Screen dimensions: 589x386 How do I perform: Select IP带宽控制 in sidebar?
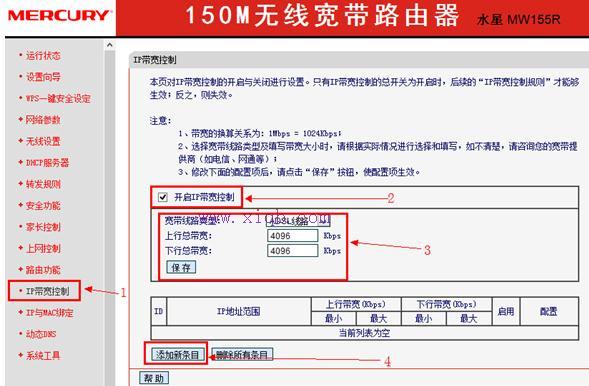[47, 291]
